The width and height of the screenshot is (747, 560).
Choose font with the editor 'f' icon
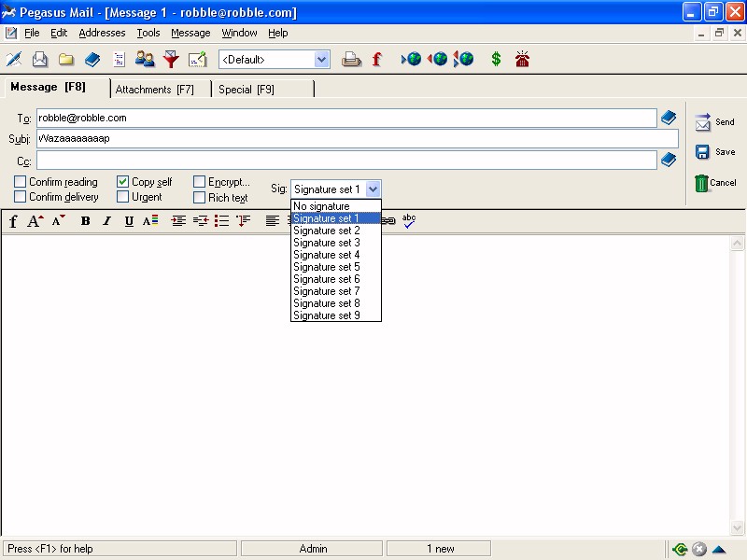[13, 221]
